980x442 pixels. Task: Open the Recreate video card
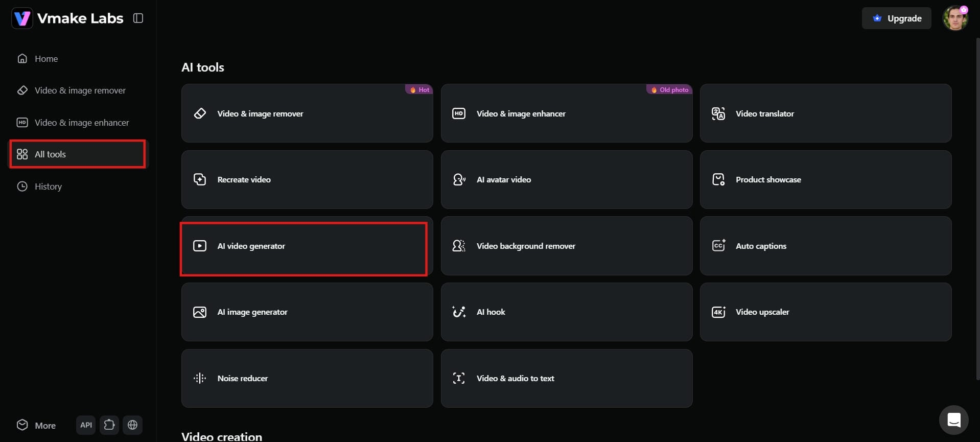[307, 179]
